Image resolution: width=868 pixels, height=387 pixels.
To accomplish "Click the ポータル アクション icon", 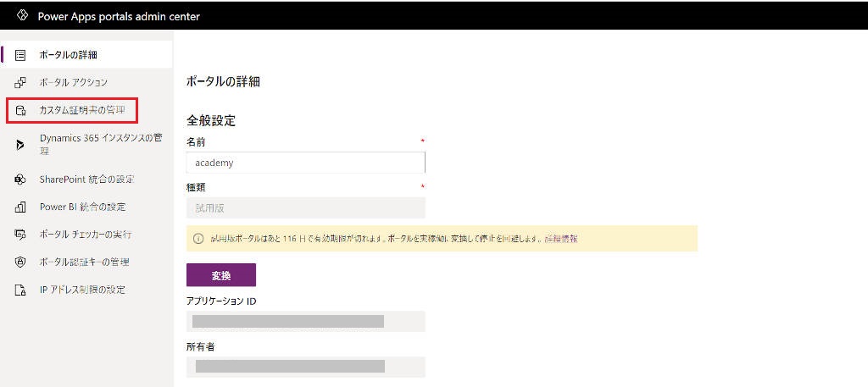I will point(20,82).
